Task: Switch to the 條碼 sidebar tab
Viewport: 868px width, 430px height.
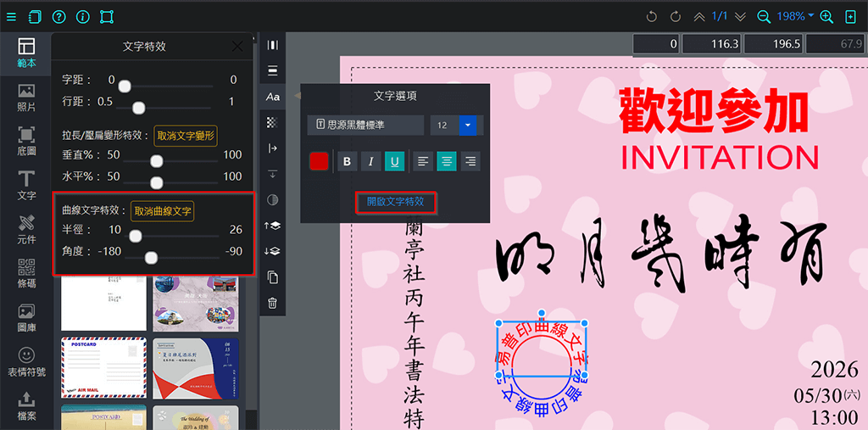Action: 26,273
